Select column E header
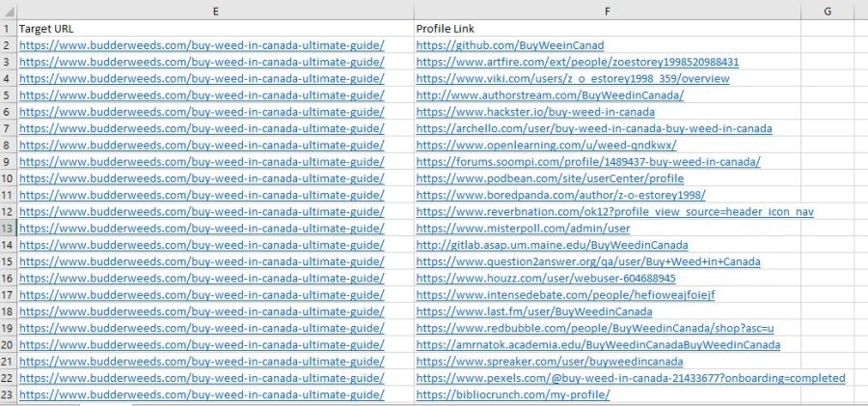The width and height of the screenshot is (868, 406). point(215,11)
